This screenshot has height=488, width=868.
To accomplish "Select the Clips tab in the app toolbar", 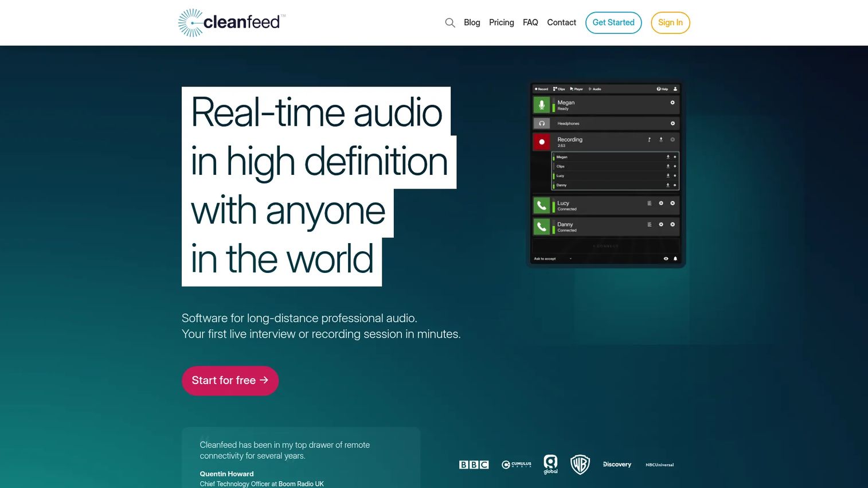I will pos(559,89).
